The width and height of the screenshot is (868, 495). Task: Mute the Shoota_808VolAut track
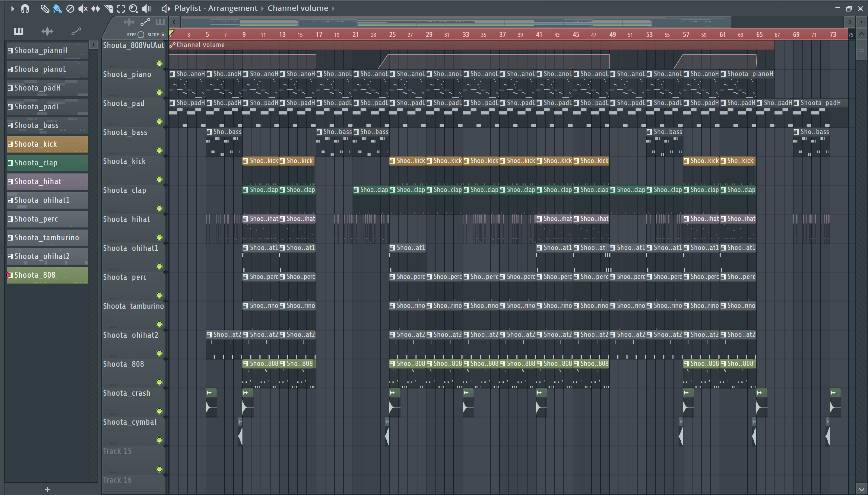click(159, 64)
